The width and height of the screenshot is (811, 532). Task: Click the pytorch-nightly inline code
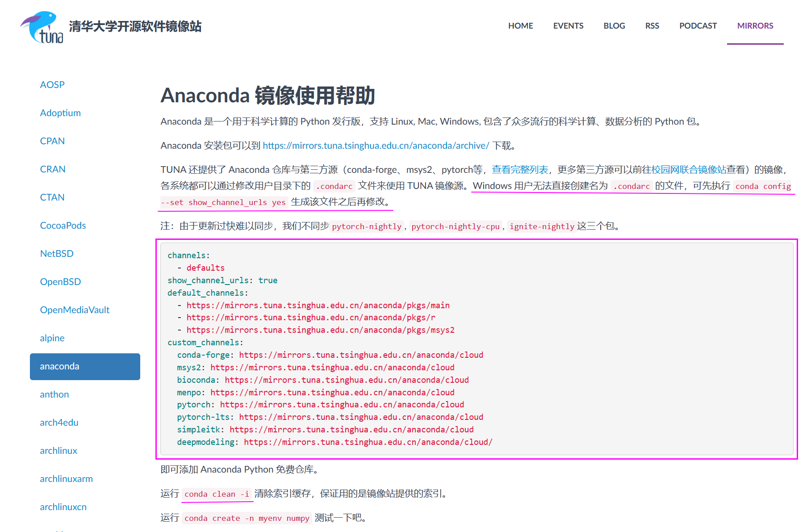(367, 226)
